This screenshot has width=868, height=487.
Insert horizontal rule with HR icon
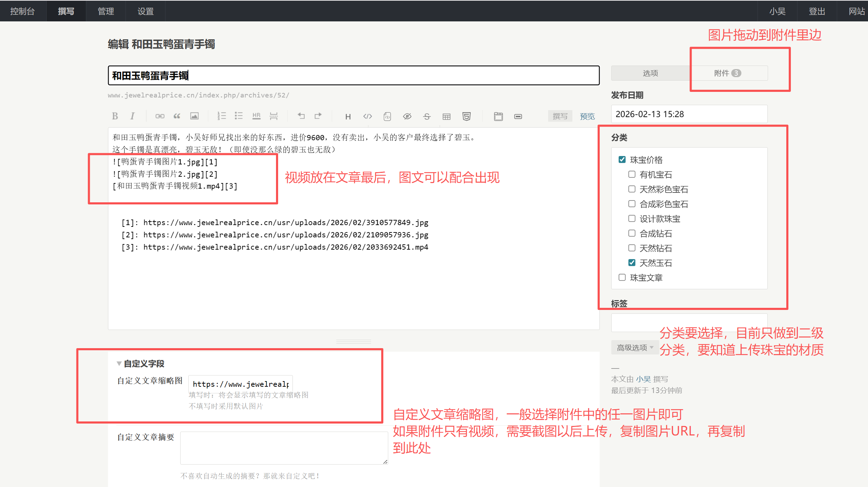point(256,116)
